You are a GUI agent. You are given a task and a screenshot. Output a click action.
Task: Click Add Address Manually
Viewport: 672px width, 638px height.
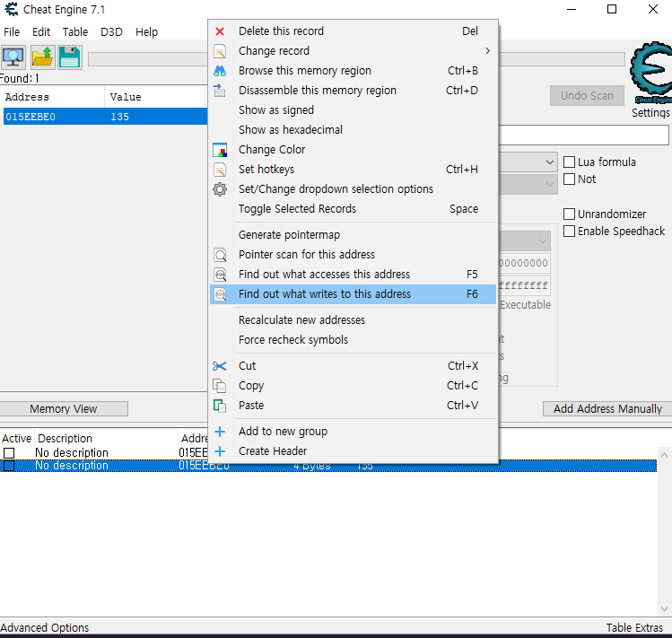607,408
